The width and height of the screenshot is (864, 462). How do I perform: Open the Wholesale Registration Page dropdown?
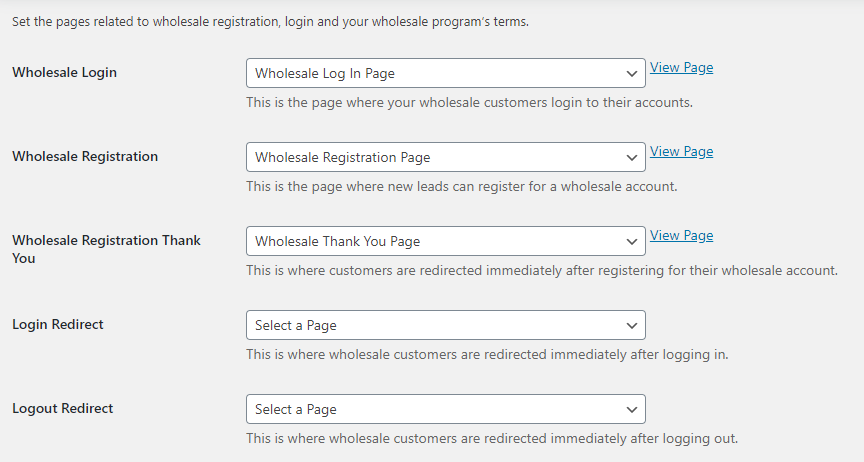coord(445,157)
